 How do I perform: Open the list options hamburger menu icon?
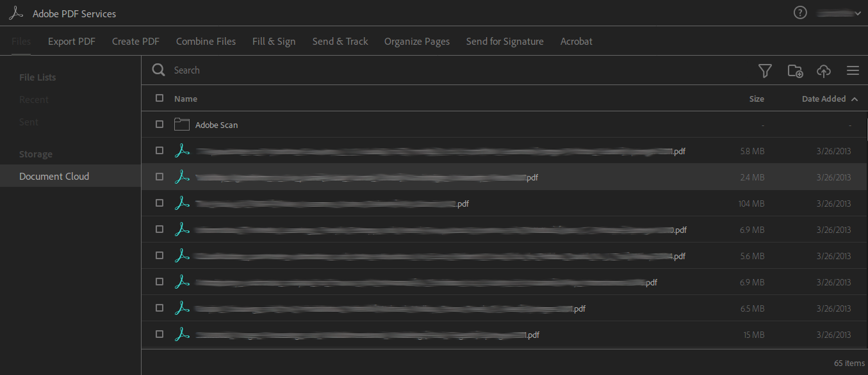[853, 70]
